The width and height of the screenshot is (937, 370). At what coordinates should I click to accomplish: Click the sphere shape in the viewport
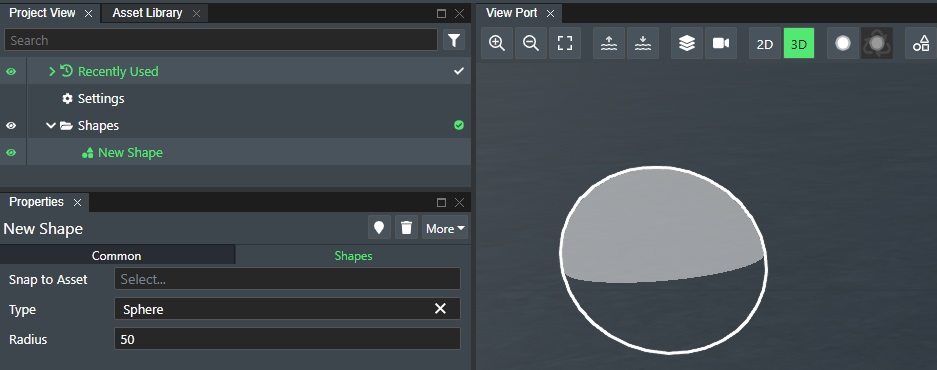point(663,259)
